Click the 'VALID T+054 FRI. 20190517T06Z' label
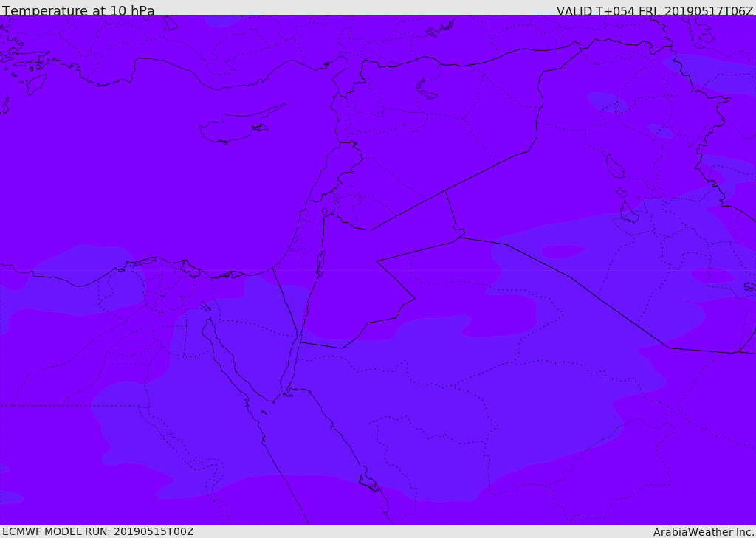The height and width of the screenshot is (538, 756). [x=655, y=10]
